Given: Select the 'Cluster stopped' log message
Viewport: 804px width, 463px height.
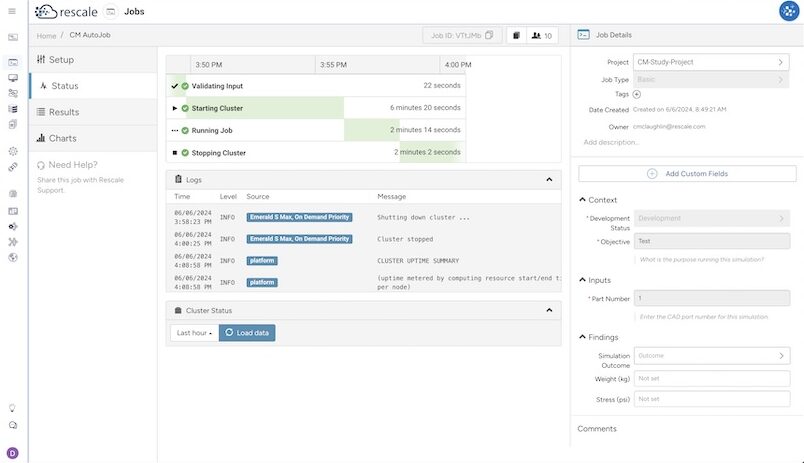Looking at the screenshot, I should (x=405, y=239).
